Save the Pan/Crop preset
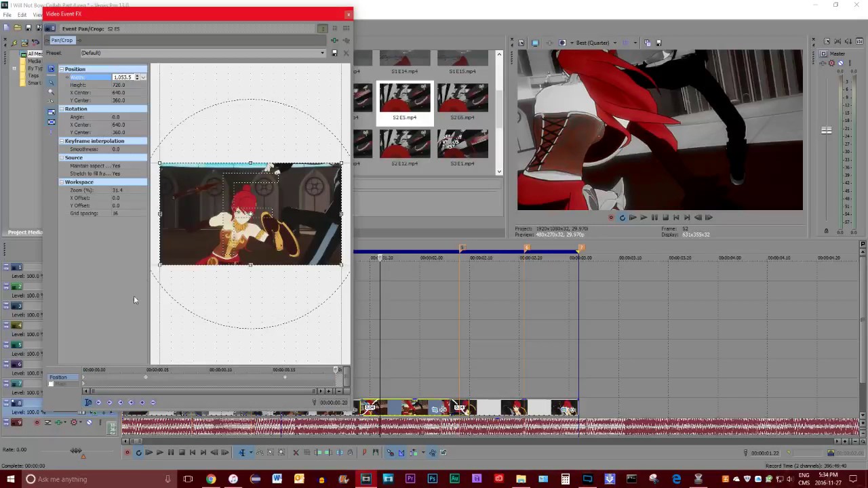868x488 pixels. [x=334, y=53]
